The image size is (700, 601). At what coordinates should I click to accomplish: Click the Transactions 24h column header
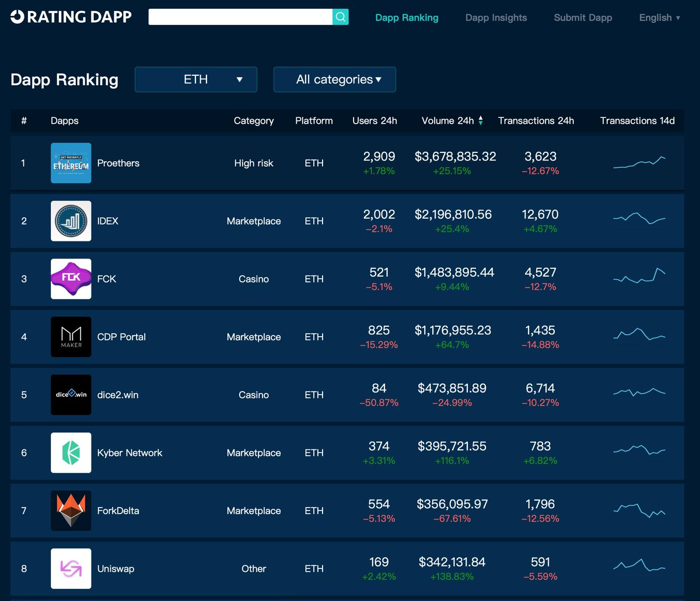[536, 121]
